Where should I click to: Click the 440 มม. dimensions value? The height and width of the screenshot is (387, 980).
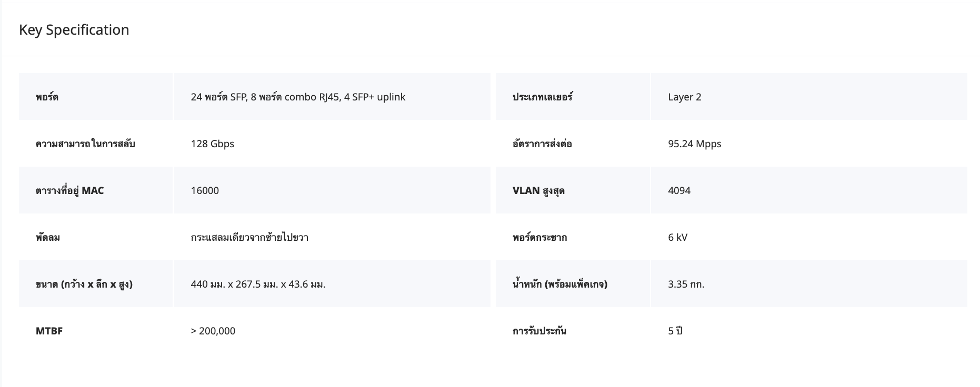point(258,284)
